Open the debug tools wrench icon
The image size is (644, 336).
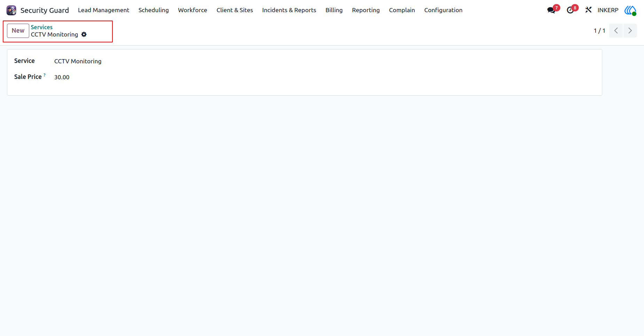click(x=588, y=10)
